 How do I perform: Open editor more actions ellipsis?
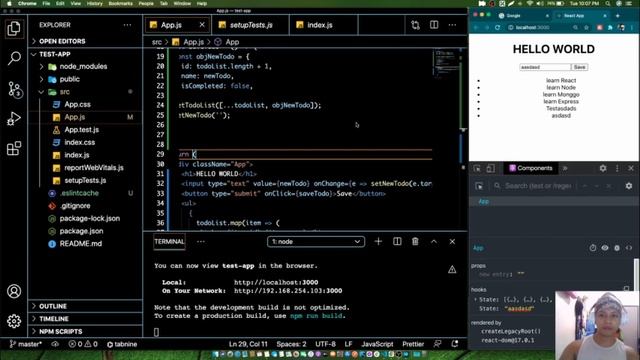click(452, 25)
